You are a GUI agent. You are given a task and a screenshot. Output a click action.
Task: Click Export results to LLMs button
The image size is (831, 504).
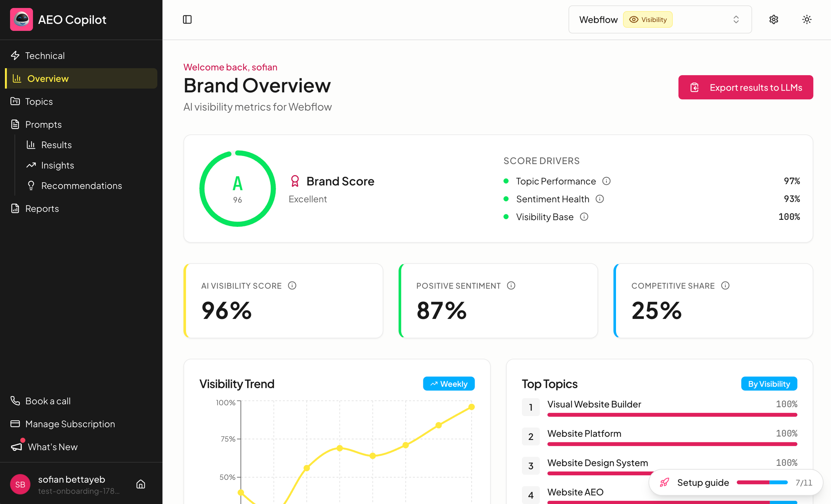coord(746,87)
